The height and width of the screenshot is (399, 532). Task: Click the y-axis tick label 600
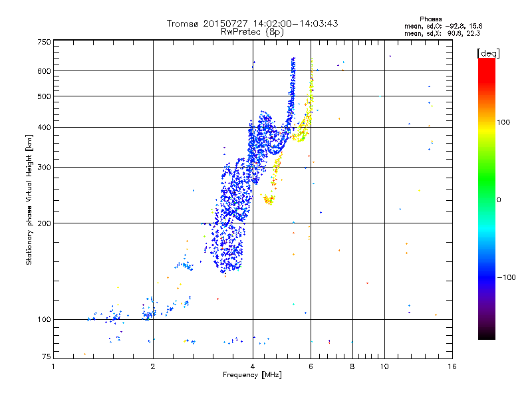pos(44,71)
